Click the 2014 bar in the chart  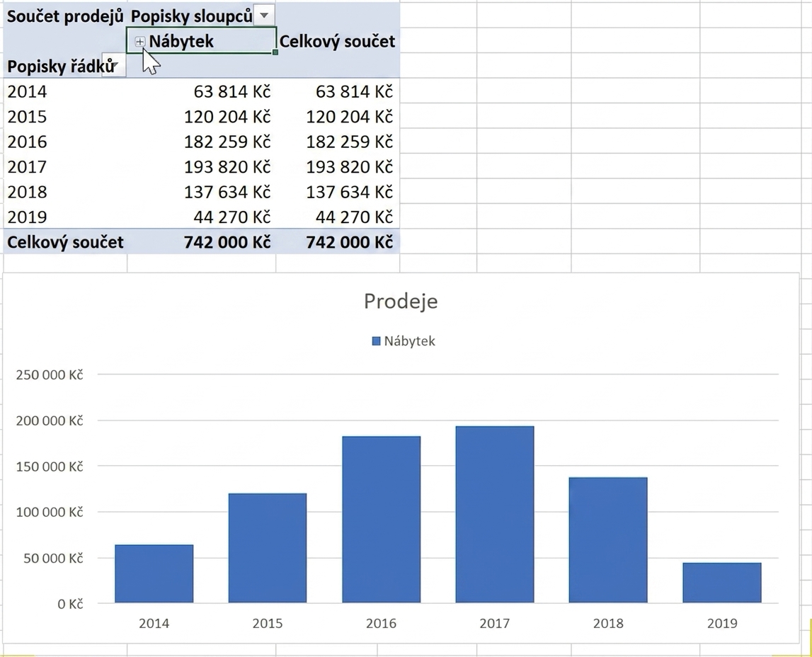click(154, 573)
